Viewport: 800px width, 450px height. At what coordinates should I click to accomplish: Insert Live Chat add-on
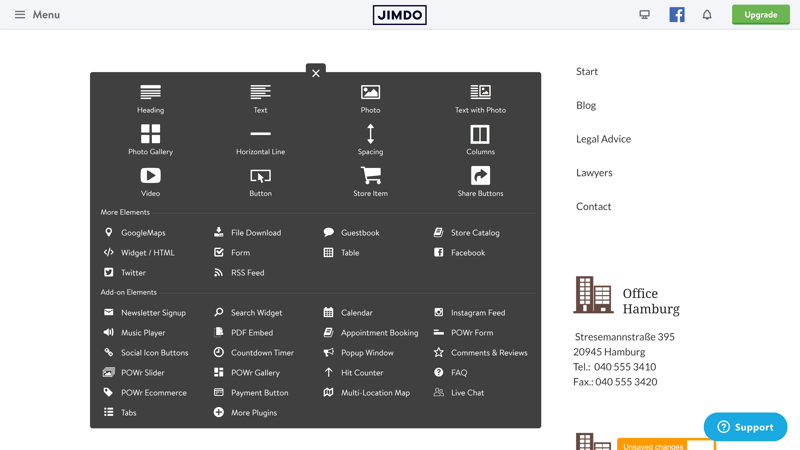click(459, 392)
